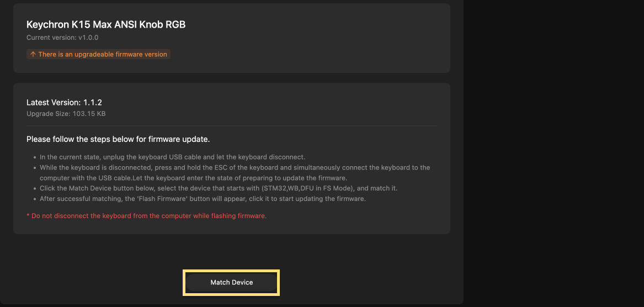Click the step about holding the ESC key
This screenshot has height=307, width=644.
click(x=235, y=167)
